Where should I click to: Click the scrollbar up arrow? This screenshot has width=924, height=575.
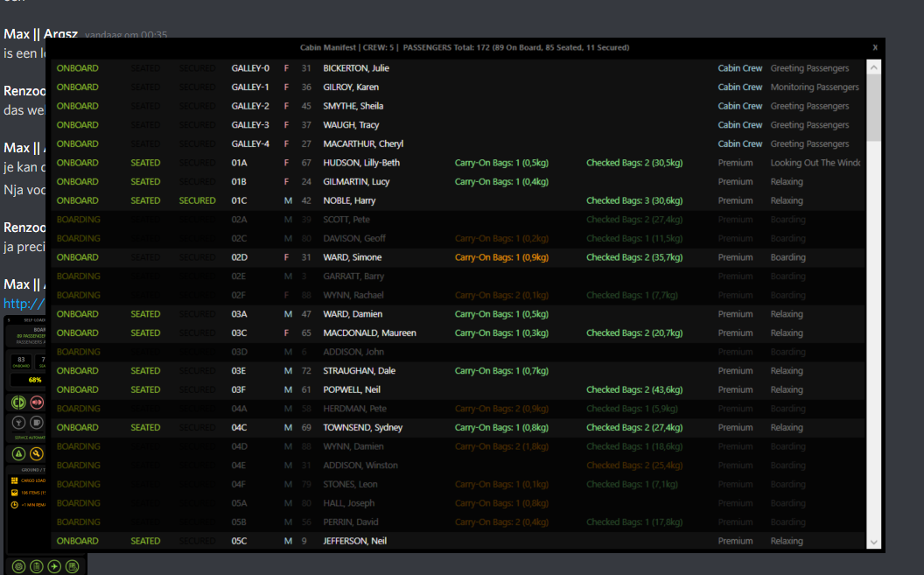(x=873, y=67)
